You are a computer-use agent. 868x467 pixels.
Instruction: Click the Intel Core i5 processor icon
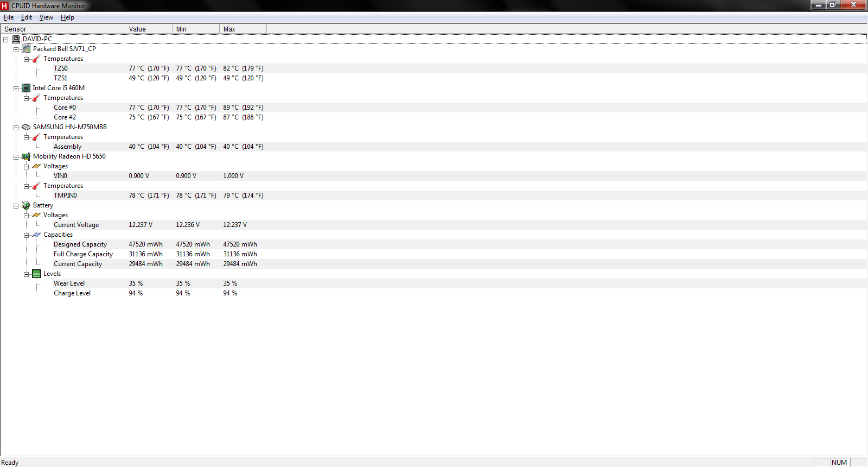click(x=26, y=88)
